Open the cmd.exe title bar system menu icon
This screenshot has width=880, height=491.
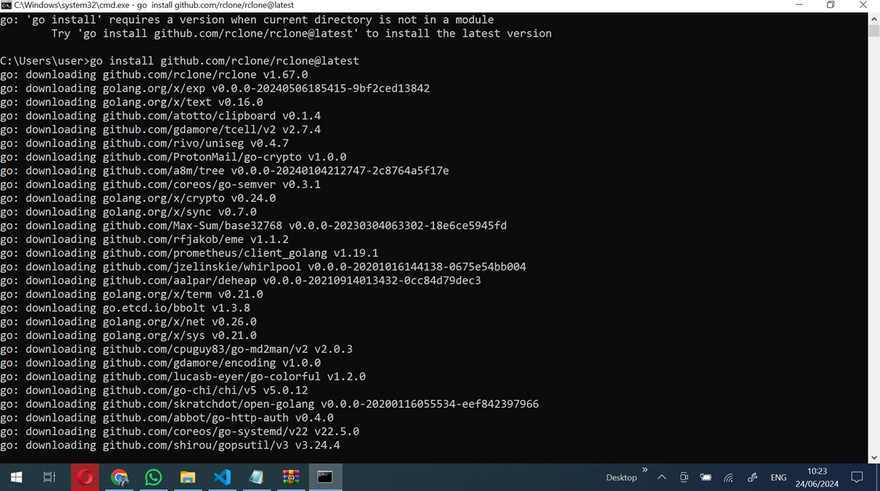[7, 5]
